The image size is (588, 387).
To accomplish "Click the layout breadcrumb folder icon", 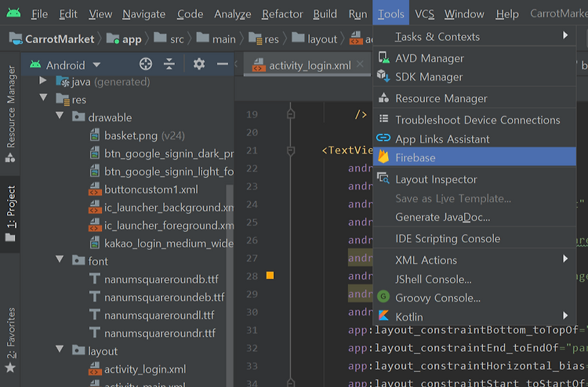I will coord(298,38).
